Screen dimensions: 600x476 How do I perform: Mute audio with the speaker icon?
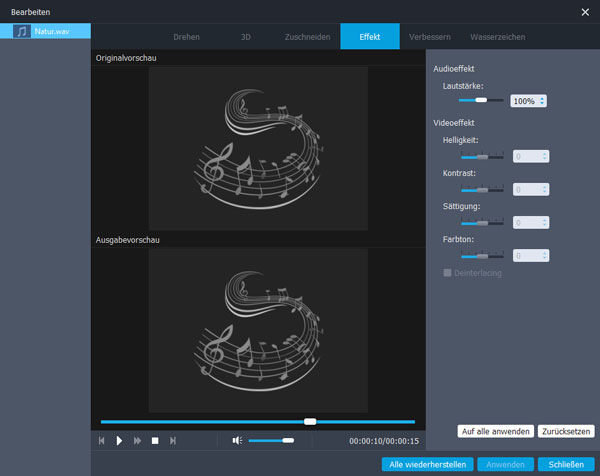237,440
